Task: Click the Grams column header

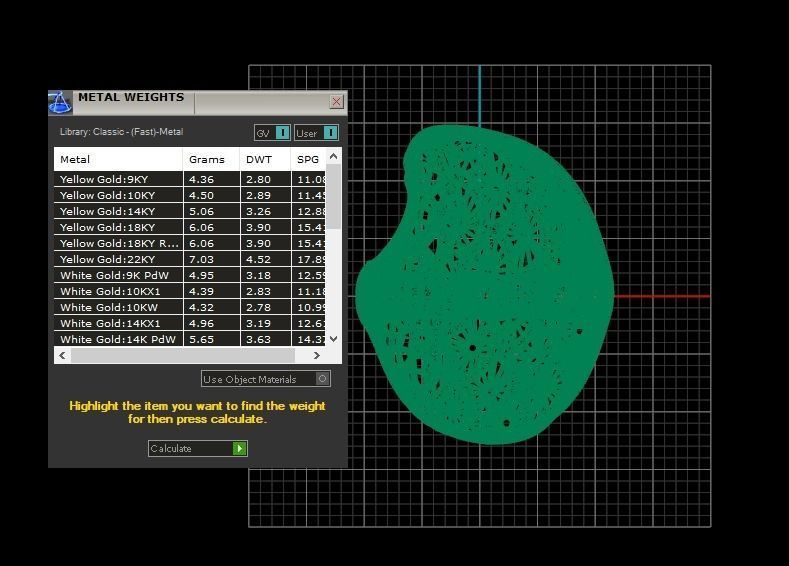Action: [211, 159]
